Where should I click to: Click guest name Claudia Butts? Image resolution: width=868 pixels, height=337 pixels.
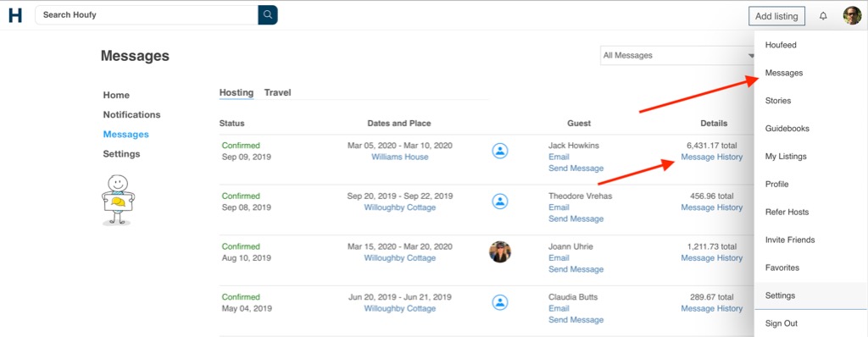(572, 296)
